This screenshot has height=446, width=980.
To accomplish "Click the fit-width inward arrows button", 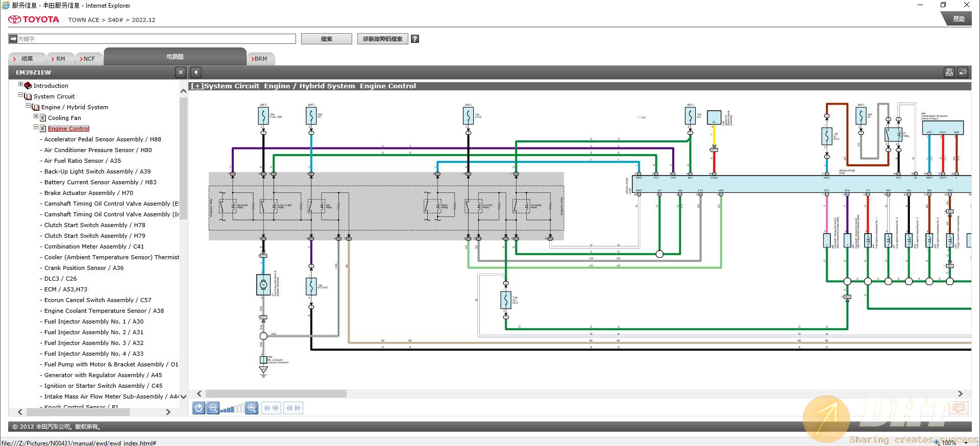I will [x=271, y=408].
